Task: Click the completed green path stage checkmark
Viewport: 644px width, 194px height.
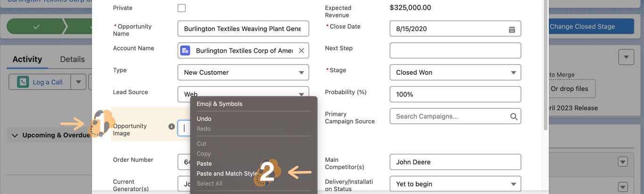Action: pyautogui.click(x=36, y=27)
